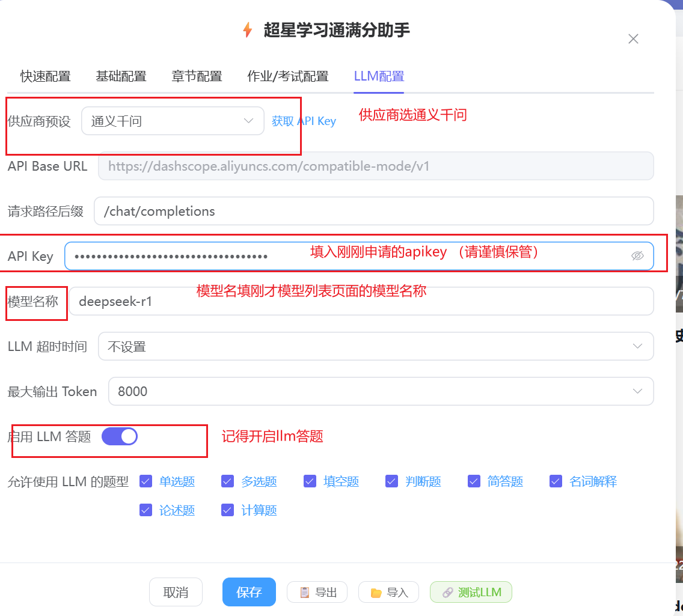Expand the LLM 超时时间 dropdown
This screenshot has height=616, width=683.
coord(376,346)
